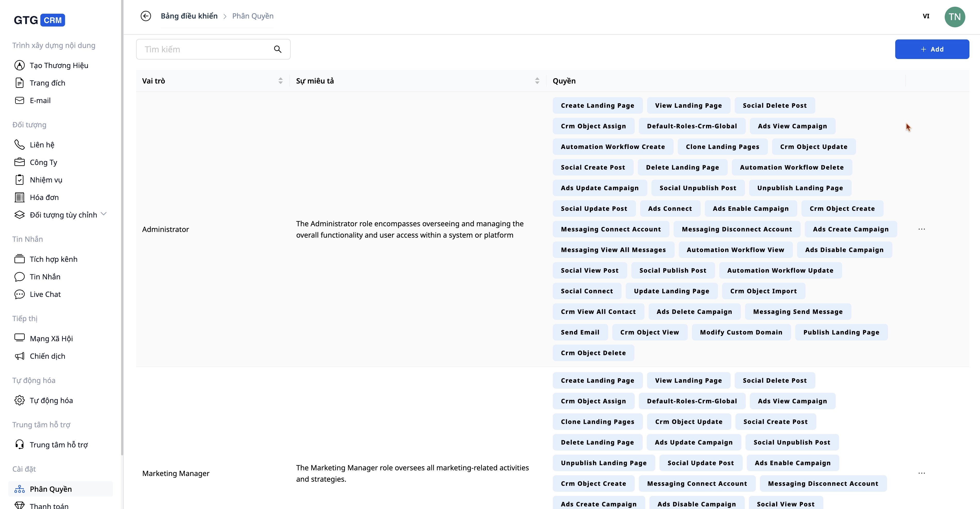Expand Đối tượng tùy chỉnh submenu chevron
Image resolution: width=980 pixels, height=509 pixels.
104,214
